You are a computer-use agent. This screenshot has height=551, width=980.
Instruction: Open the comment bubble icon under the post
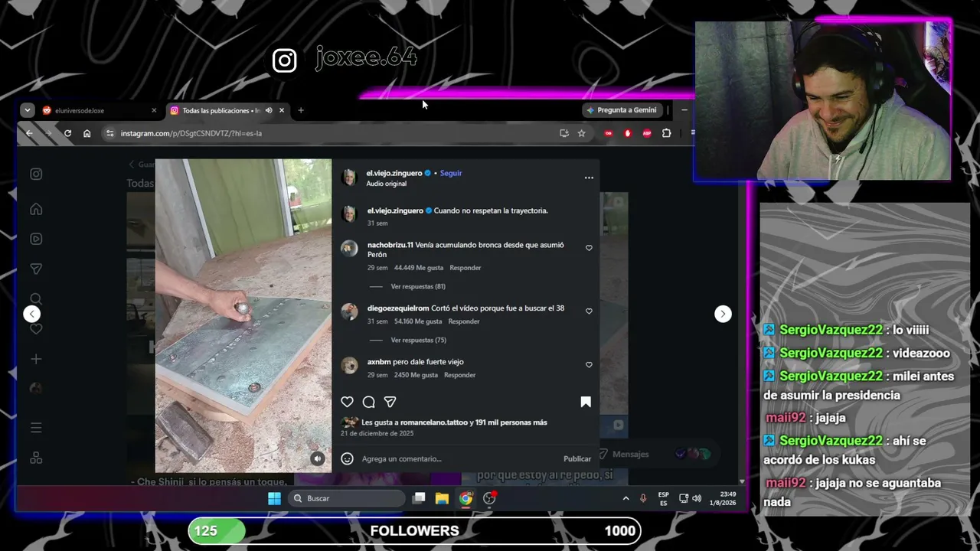point(368,402)
